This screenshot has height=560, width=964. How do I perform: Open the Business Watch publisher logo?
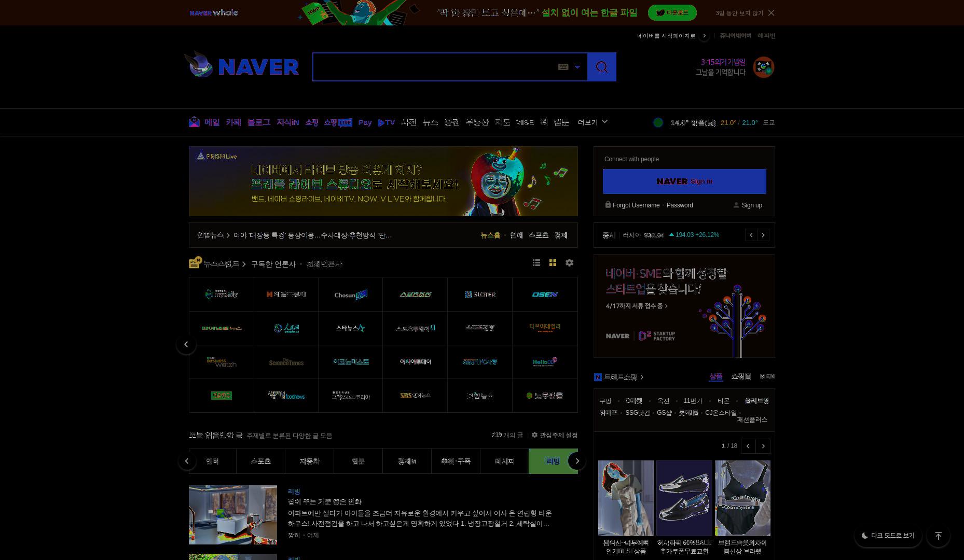pyautogui.click(x=222, y=362)
